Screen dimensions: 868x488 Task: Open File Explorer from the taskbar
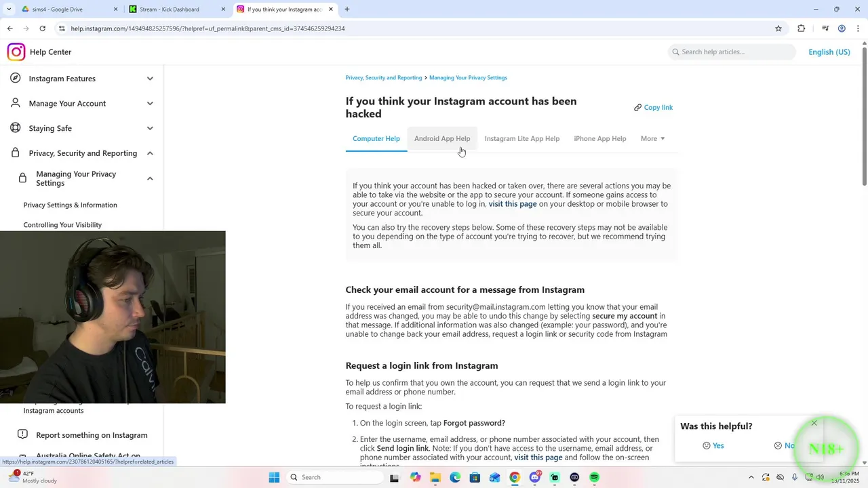435,477
